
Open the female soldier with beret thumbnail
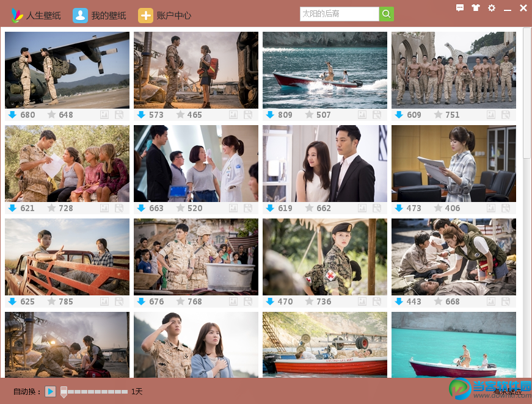pyautogui.click(x=325, y=256)
